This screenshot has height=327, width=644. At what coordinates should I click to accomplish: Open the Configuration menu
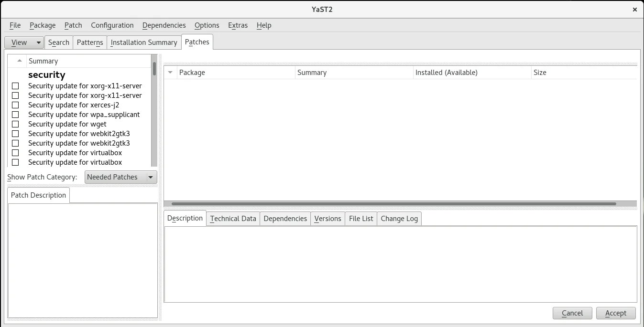(112, 25)
